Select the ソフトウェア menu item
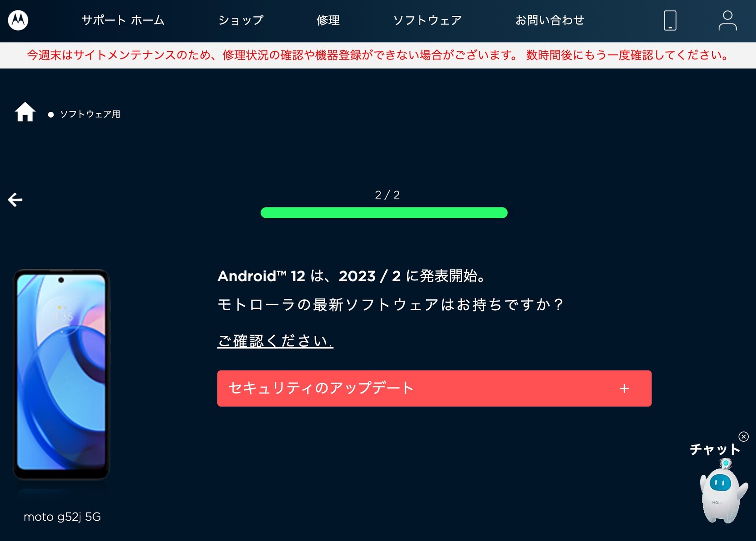The width and height of the screenshot is (756, 541). (x=428, y=20)
